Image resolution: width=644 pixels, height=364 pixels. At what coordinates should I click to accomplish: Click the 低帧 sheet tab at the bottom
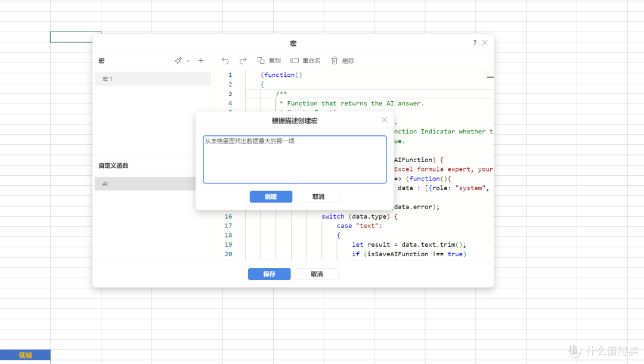coord(25,355)
